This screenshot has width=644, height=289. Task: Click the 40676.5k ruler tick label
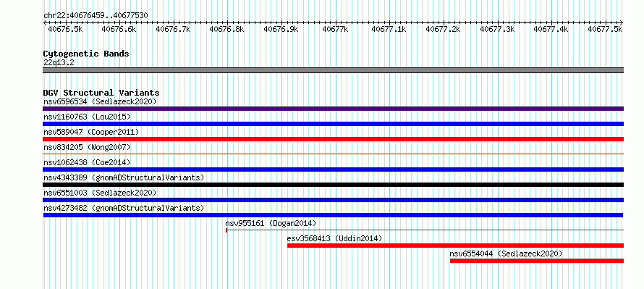click(x=65, y=29)
